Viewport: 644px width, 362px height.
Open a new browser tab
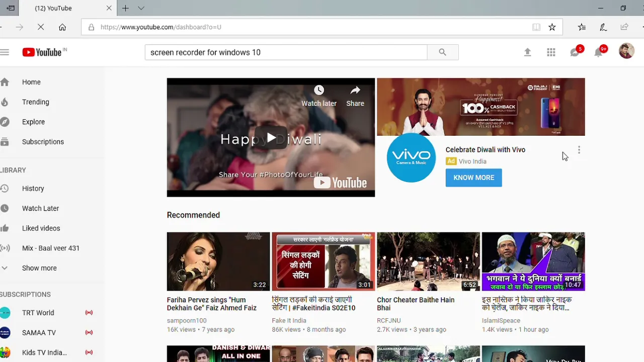tap(125, 8)
